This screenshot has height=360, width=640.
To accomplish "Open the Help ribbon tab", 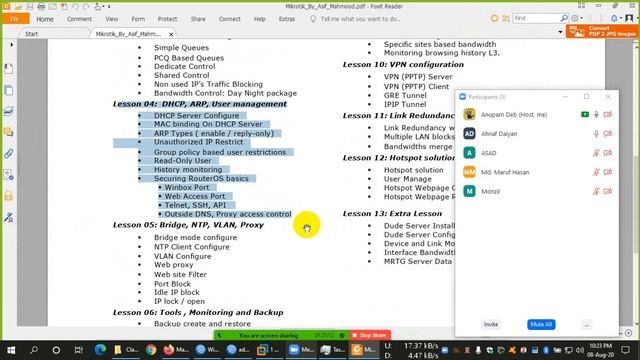I will (x=260, y=19).
